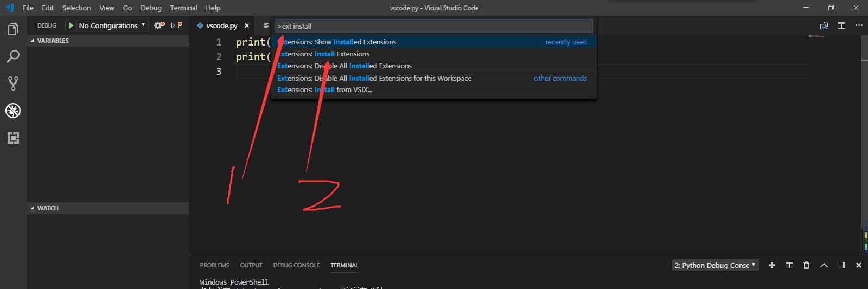Image resolution: width=868 pixels, height=289 pixels.
Task: Open the Explorer view in the activity bar
Action: 13,29
